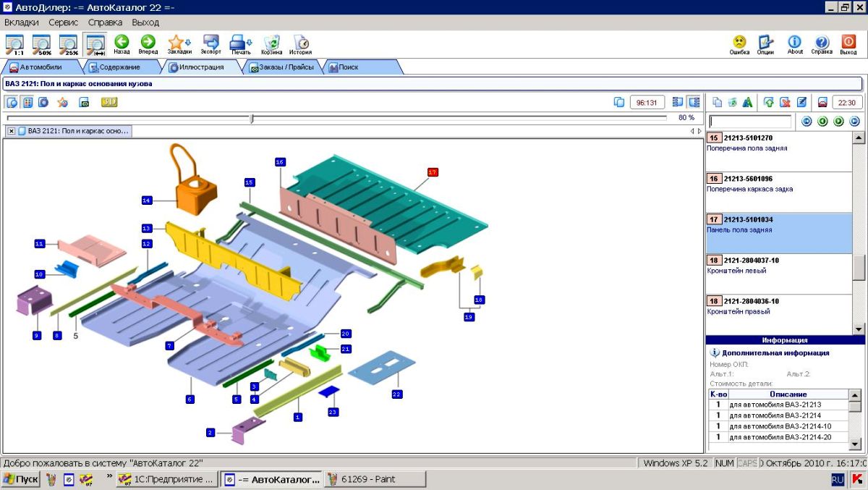Click the parts list scrollbar down arrow
868x490 pixels.
coord(859,329)
